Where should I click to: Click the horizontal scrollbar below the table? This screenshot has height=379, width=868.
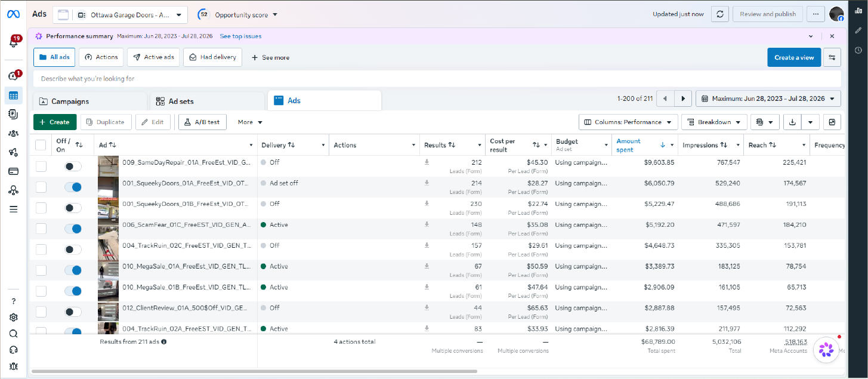(x=255, y=371)
